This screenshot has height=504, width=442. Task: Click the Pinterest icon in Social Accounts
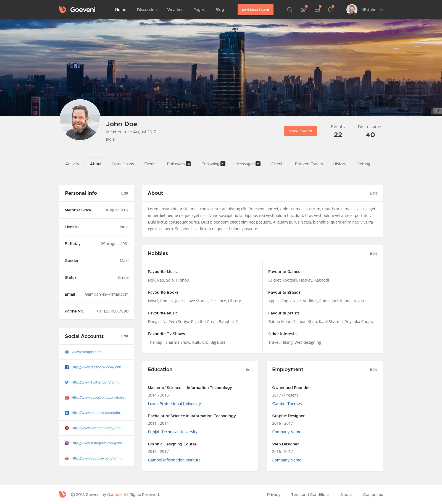(67, 428)
